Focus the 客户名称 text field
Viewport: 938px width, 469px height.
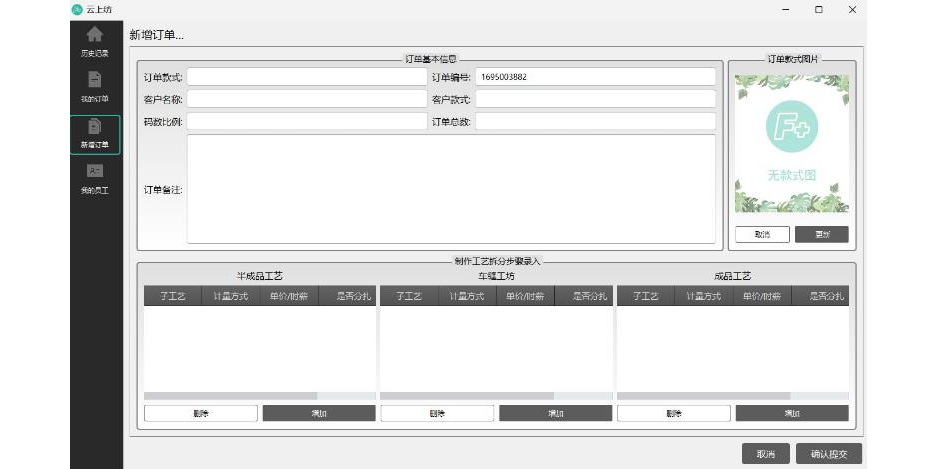click(307, 99)
